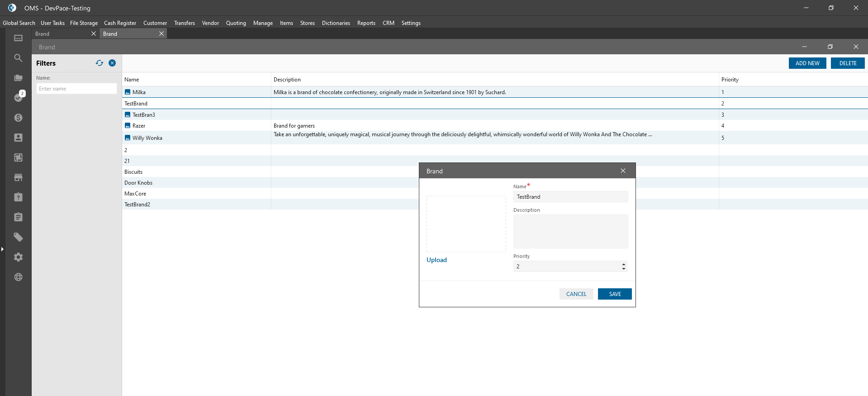The height and width of the screenshot is (396, 868).
Task: Click the Enter name filter field
Action: coord(76,89)
